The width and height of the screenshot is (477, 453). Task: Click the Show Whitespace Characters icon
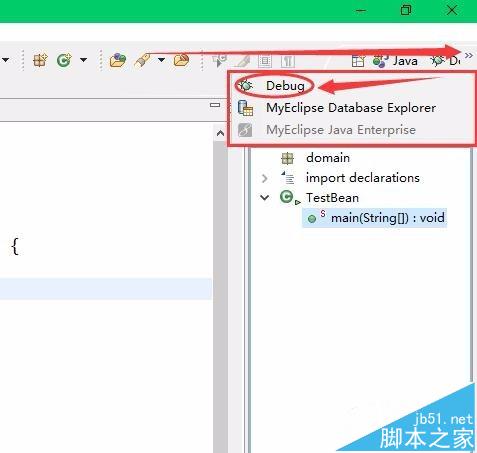288,61
